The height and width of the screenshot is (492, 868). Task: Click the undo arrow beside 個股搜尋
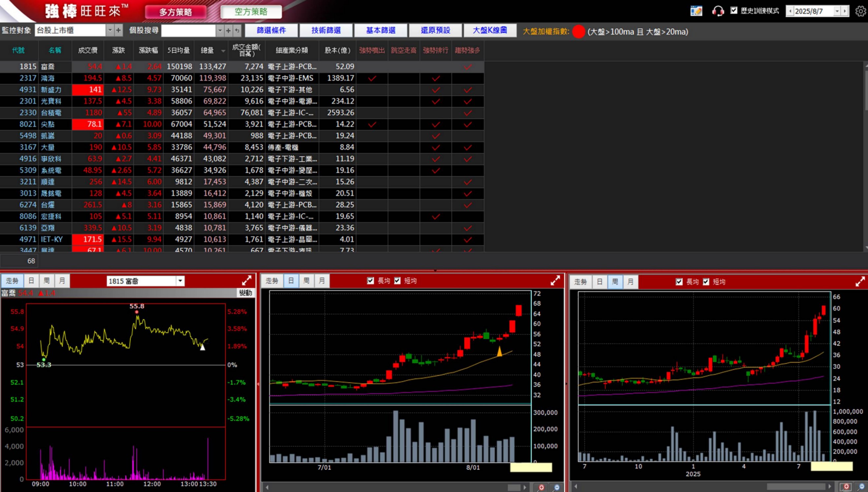[x=237, y=31]
